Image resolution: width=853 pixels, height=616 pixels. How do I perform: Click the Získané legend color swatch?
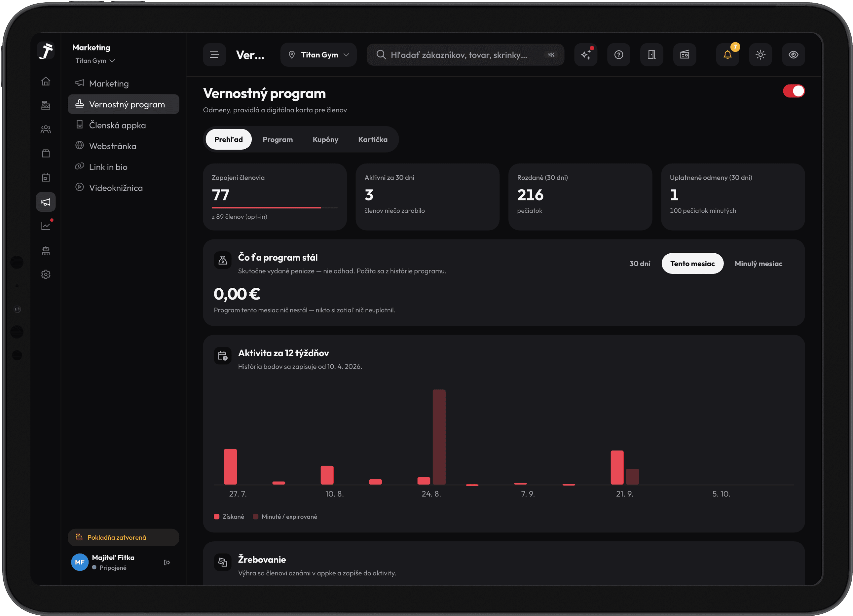pyautogui.click(x=217, y=517)
